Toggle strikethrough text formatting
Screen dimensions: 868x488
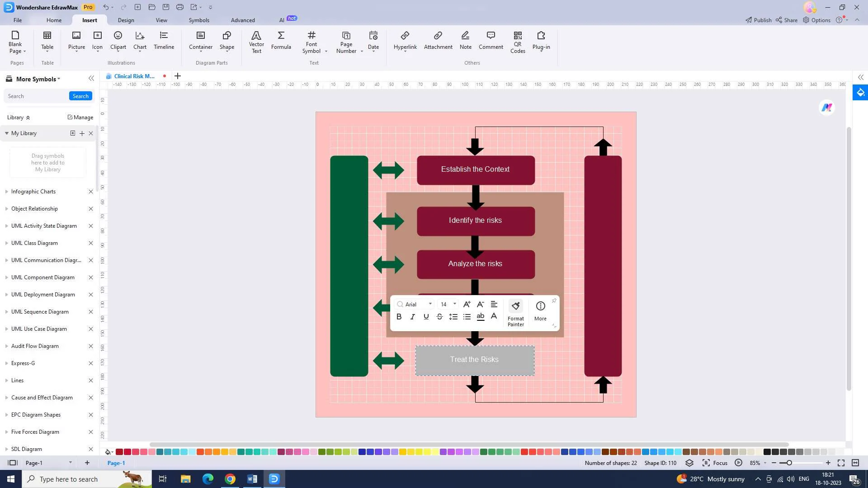(x=439, y=316)
